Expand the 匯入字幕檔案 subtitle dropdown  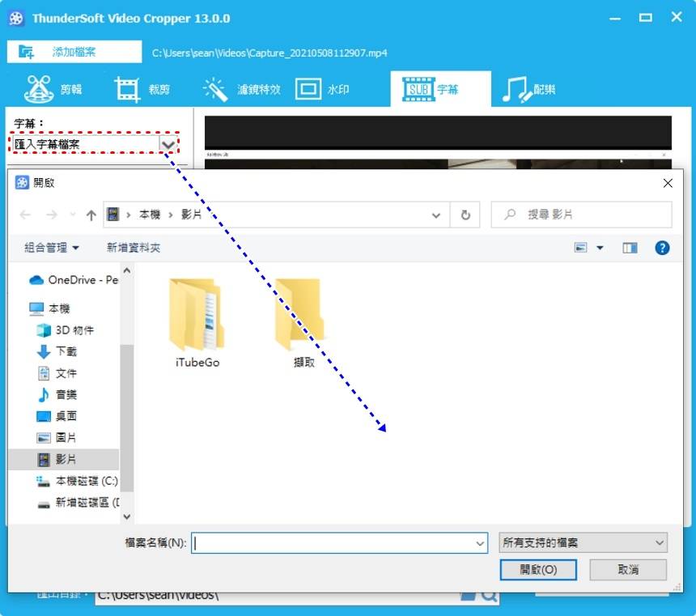pos(168,144)
